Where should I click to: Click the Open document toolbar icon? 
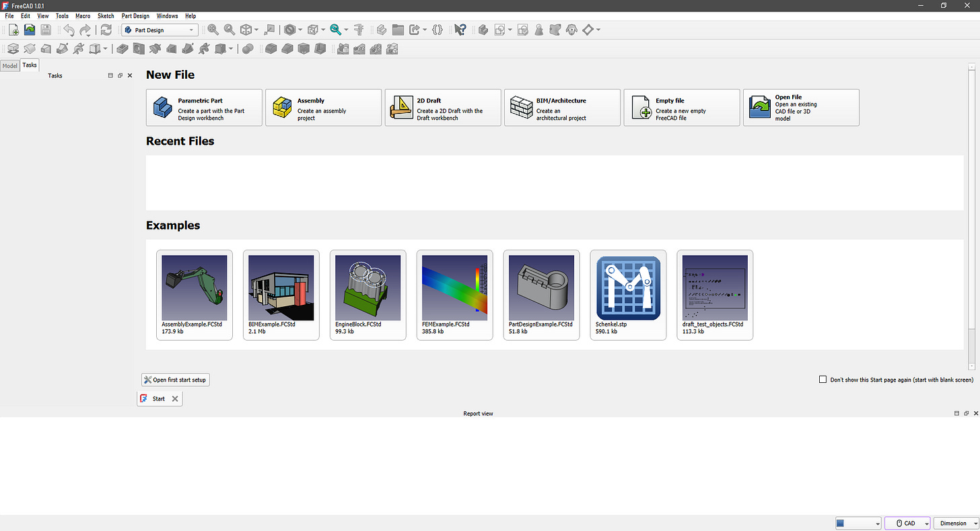30,30
